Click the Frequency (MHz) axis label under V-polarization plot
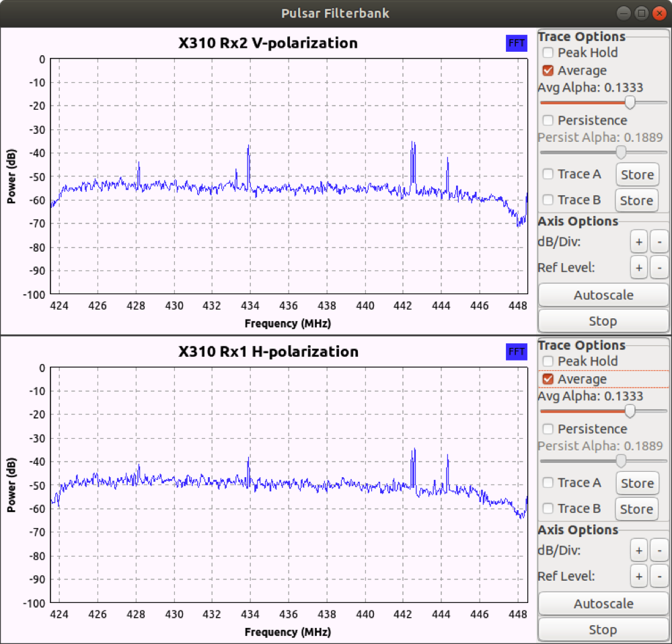672x644 pixels. click(x=288, y=324)
